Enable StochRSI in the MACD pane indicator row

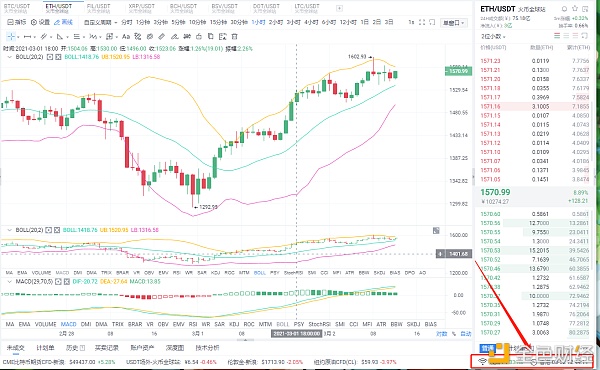pyautogui.click(x=319, y=324)
